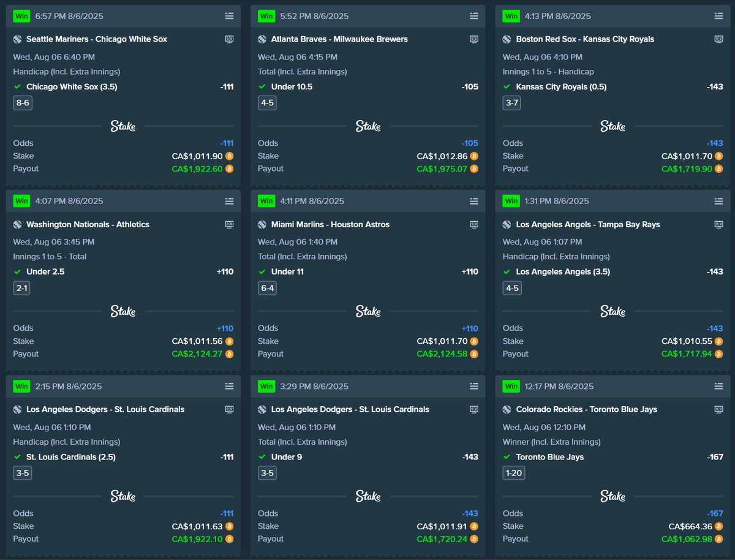Click baseball icon next to Miami Marlins match
The width and height of the screenshot is (735, 560).
262,224
